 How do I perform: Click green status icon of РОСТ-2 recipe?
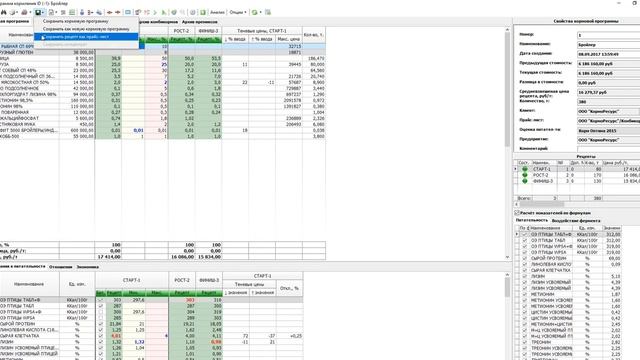(525, 175)
